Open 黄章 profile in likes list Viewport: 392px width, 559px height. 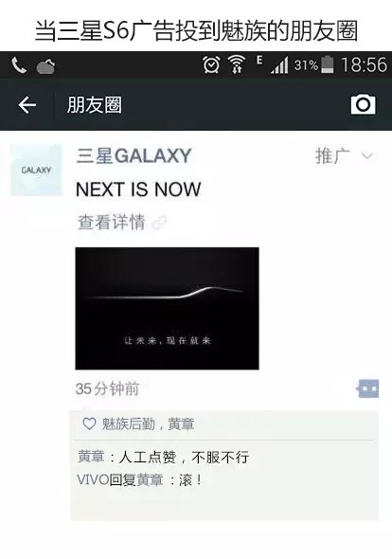click(182, 424)
